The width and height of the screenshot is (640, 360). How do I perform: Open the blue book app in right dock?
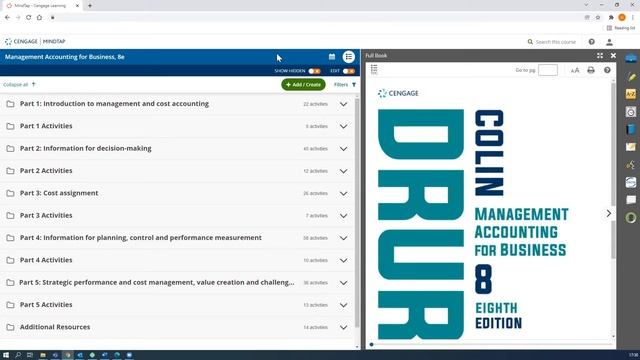pos(631,129)
